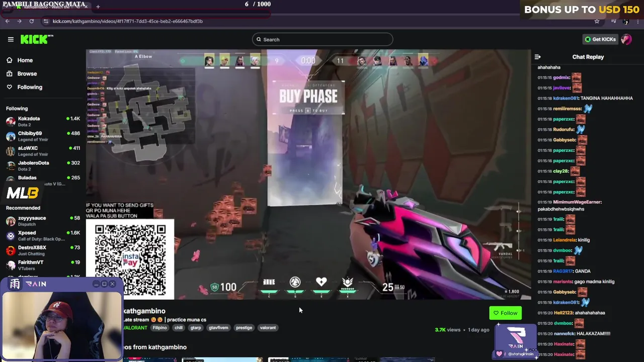Open zoyyysauce channel avatar
This screenshot has height=362, width=644.
(11, 221)
